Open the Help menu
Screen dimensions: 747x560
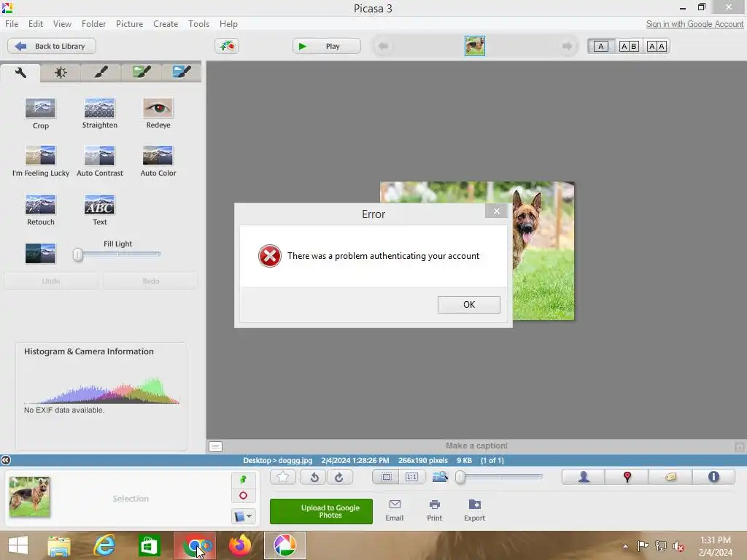[228, 24]
